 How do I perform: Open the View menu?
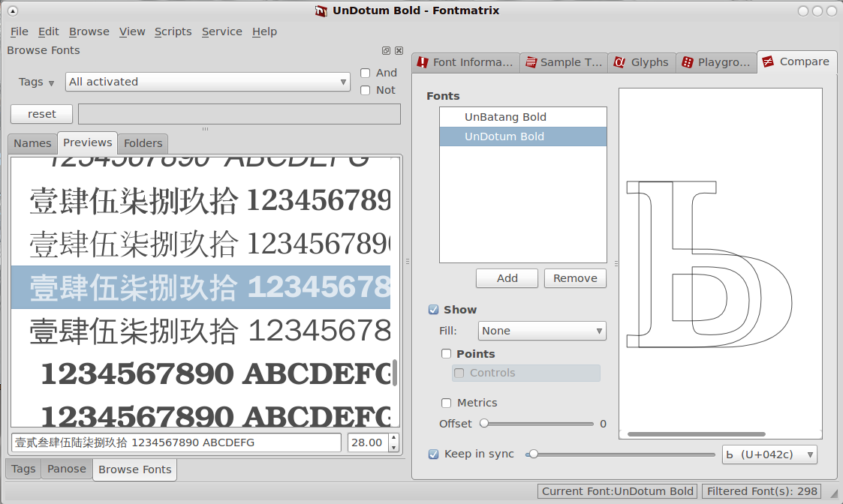[x=132, y=31]
